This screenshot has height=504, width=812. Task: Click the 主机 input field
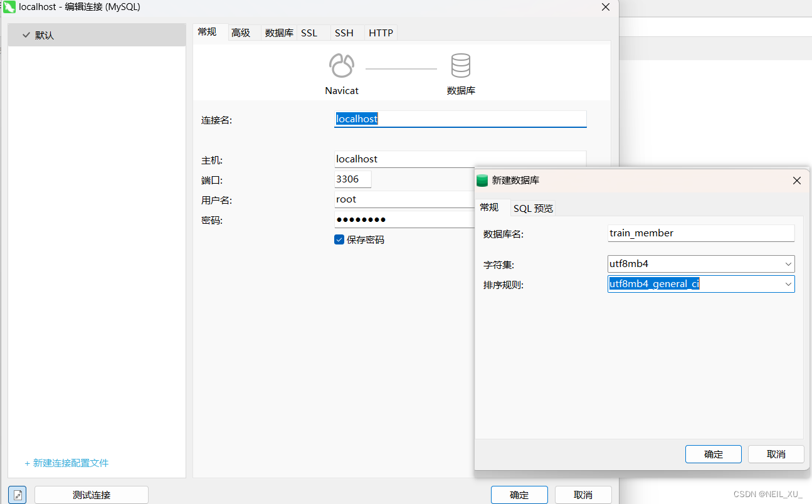(460, 159)
